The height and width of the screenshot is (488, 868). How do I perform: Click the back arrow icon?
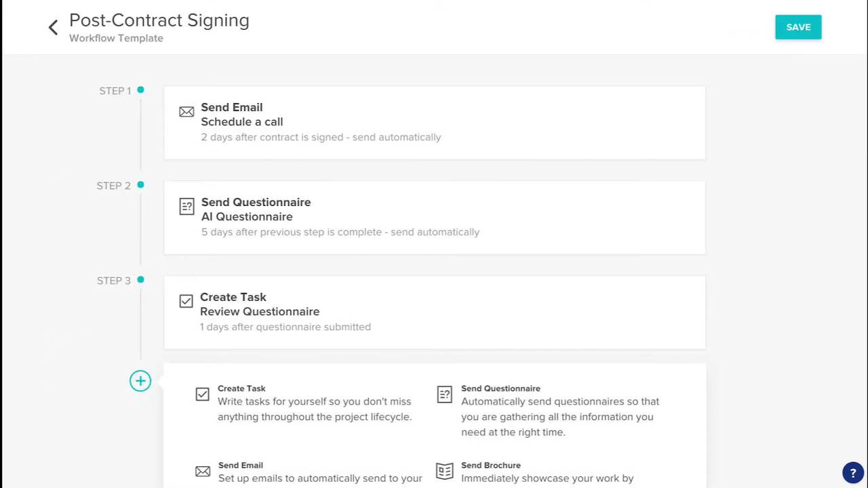pos(53,27)
